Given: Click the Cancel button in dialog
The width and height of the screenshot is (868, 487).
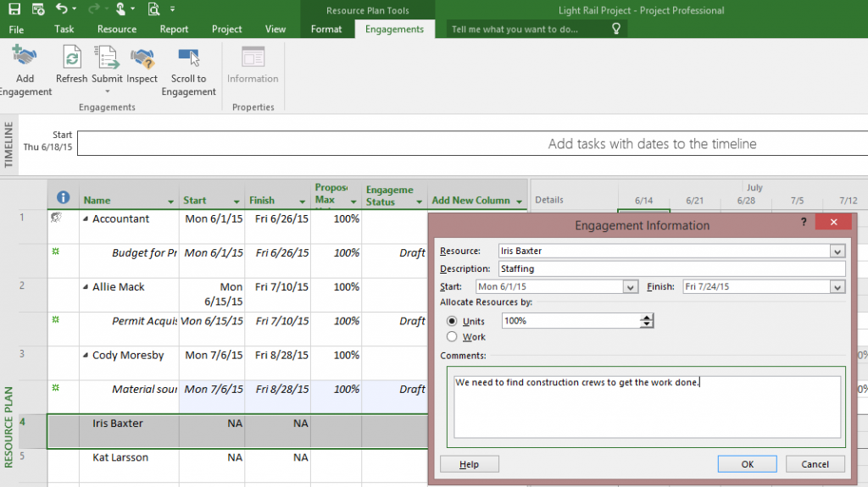Looking at the screenshot, I should coord(815,464).
